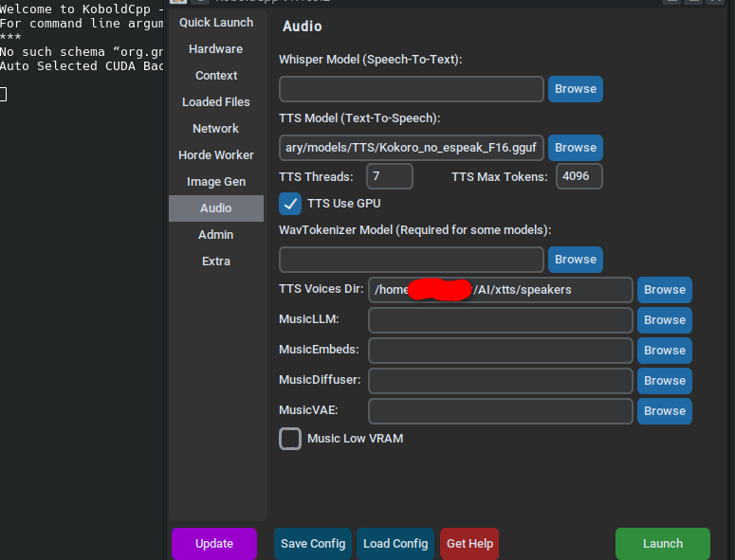
Task: Browse for a WavTokenizer model
Action: 575,260
